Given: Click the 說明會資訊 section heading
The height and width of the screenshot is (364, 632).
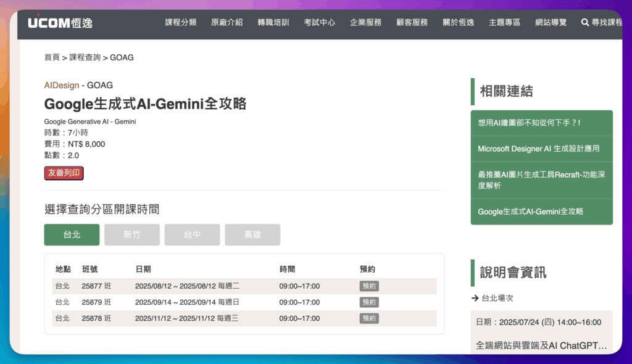Looking at the screenshot, I should coord(513,273).
